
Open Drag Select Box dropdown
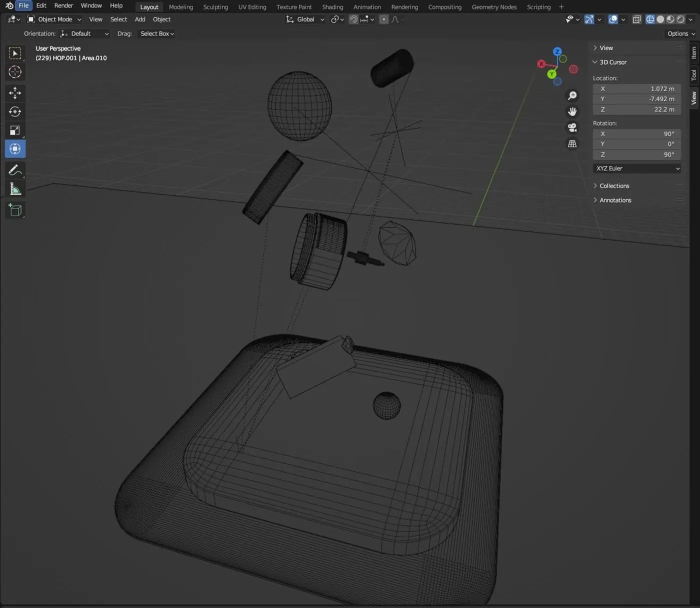coord(157,33)
